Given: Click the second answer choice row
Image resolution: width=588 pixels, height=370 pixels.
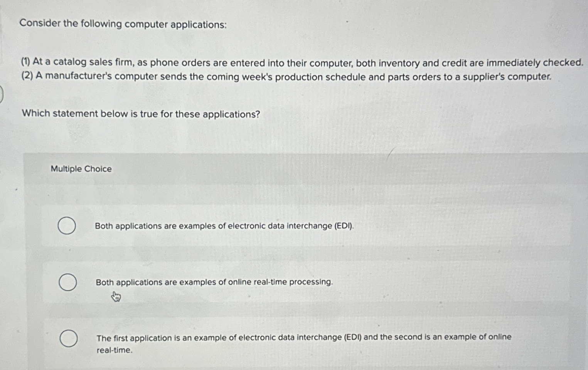Looking at the screenshot, I should [270, 283].
